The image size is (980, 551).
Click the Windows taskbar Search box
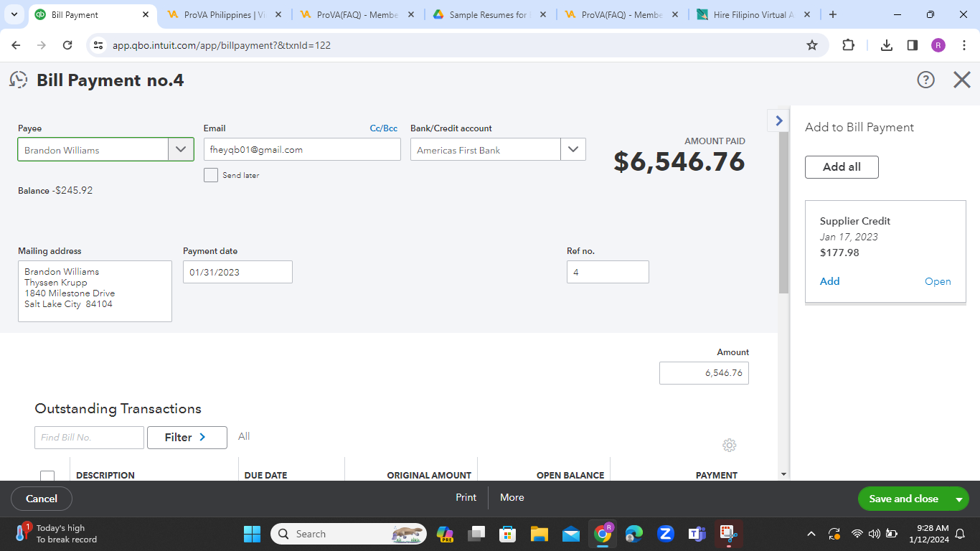click(x=349, y=534)
